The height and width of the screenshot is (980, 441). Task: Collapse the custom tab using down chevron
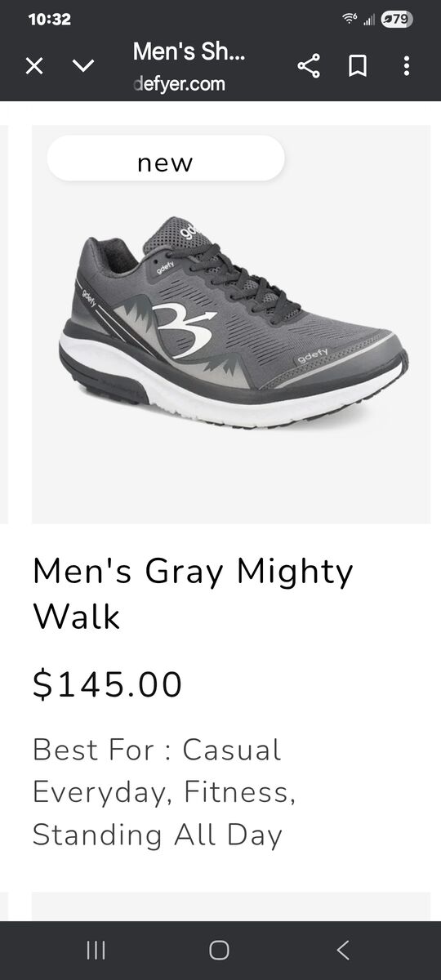point(83,66)
